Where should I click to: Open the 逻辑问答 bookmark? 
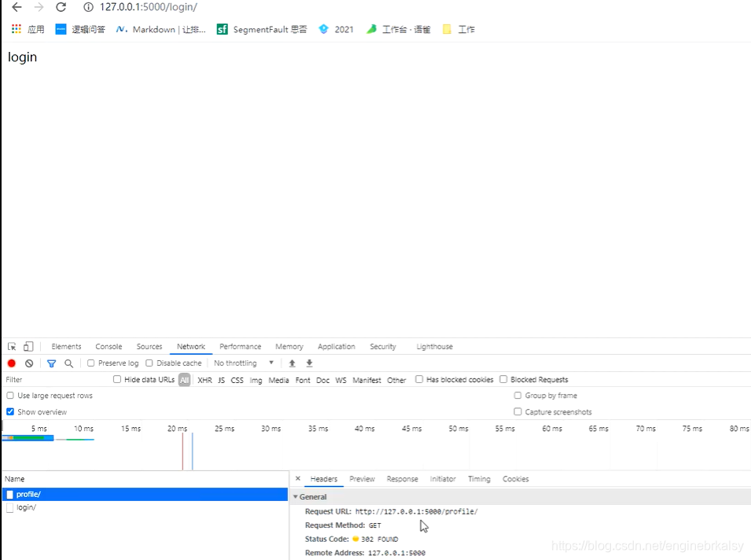pos(80,29)
